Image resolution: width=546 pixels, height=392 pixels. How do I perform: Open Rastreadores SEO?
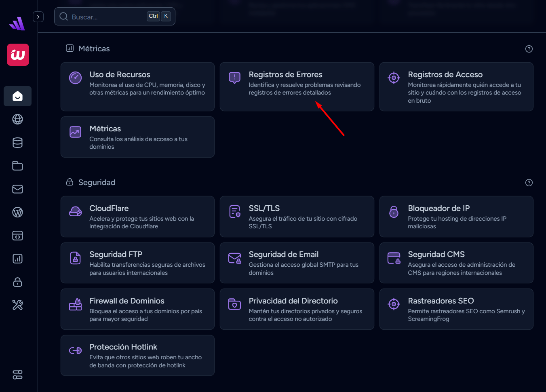[456, 309]
